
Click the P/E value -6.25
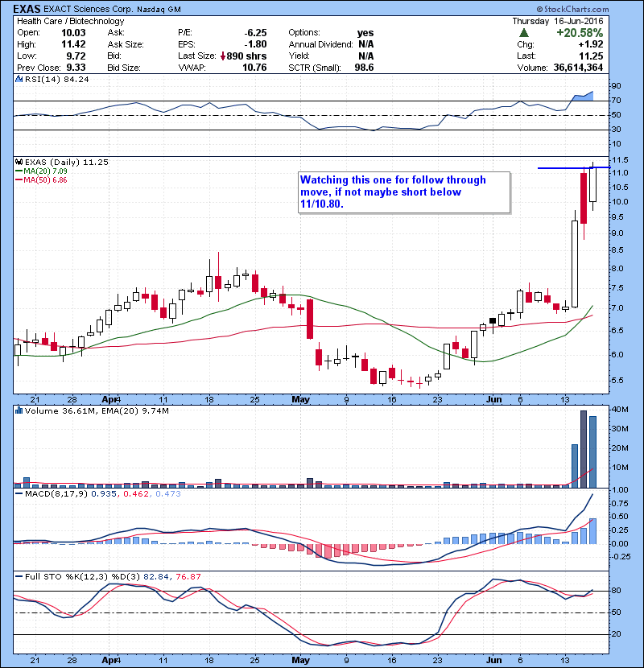pyautogui.click(x=255, y=33)
